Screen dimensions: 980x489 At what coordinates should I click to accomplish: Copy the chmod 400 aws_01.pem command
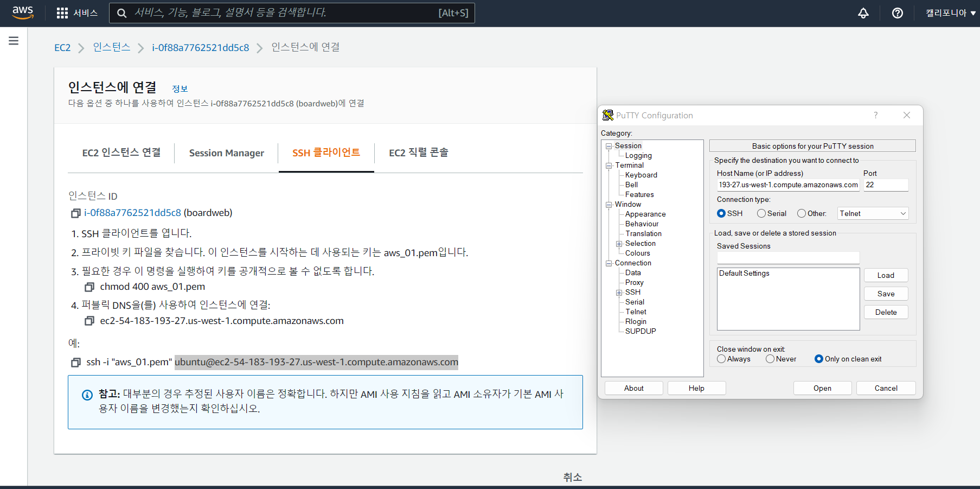(x=89, y=287)
